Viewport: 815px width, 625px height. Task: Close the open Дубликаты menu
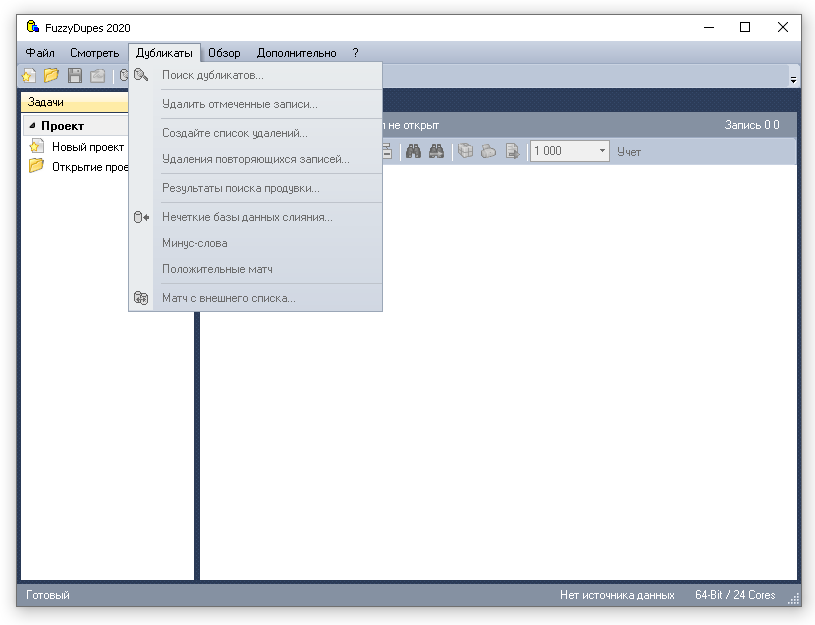[164, 53]
